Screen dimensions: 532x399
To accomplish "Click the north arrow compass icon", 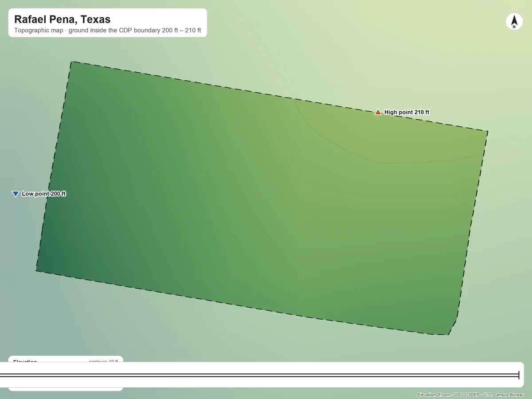I will pos(514,22).
